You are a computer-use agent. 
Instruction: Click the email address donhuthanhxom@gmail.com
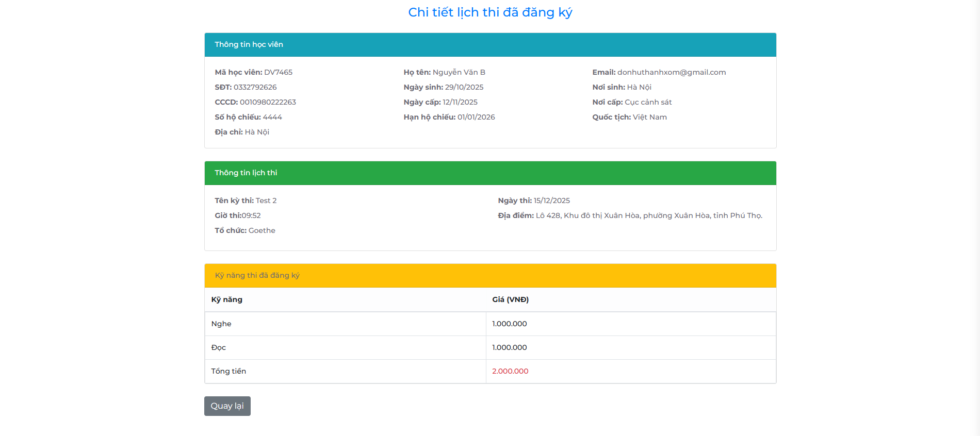(x=671, y=73)
